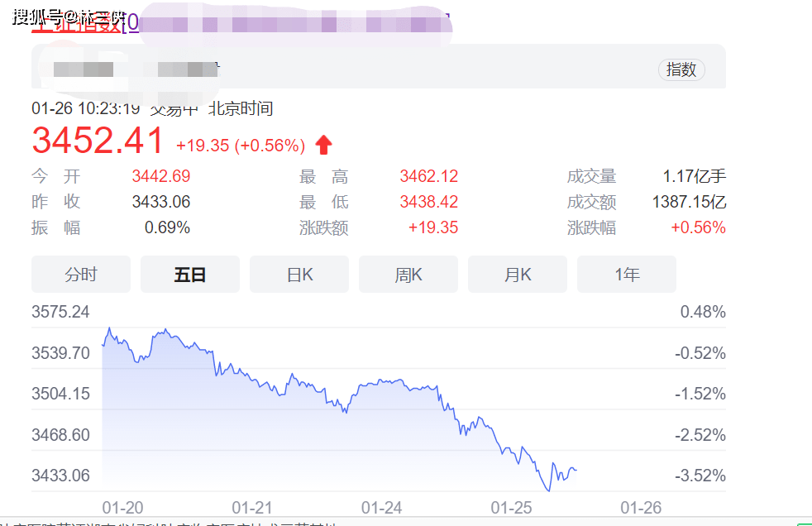Click the 01-26 date axis label
812x526 pixels.
[x=642, y=506]
